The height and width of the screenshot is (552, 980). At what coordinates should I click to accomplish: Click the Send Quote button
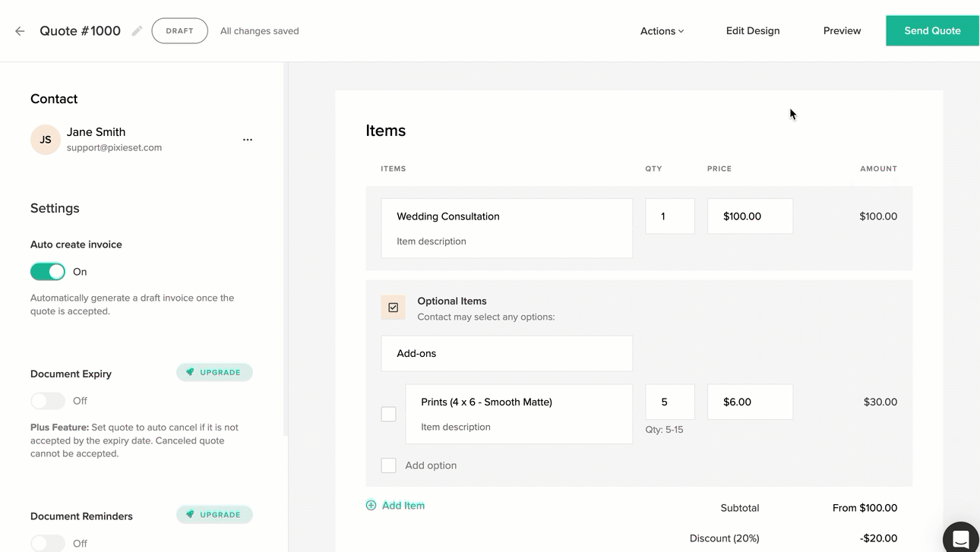click(x=932, y=30)
